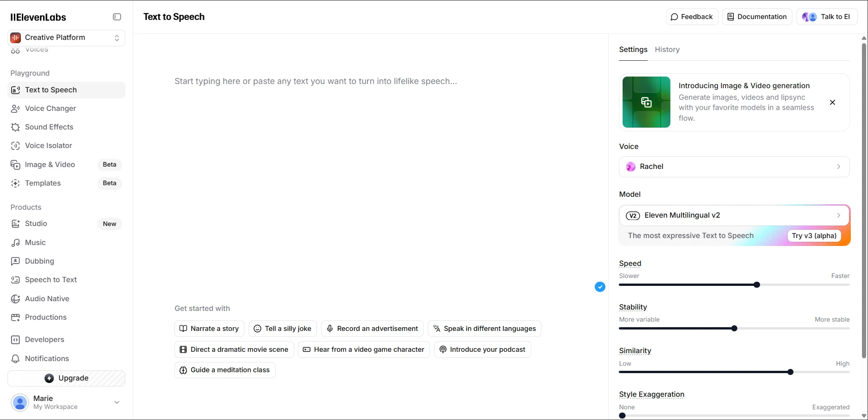Expand the Marie workspace menu
The image size is (868, 420).
pyautogui.click(x=117, y=402)
